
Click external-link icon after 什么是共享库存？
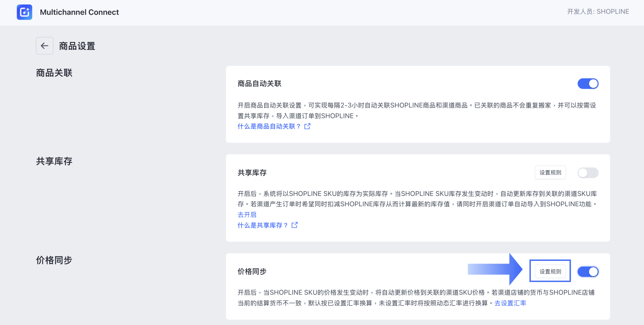click(x=295, y=225)
